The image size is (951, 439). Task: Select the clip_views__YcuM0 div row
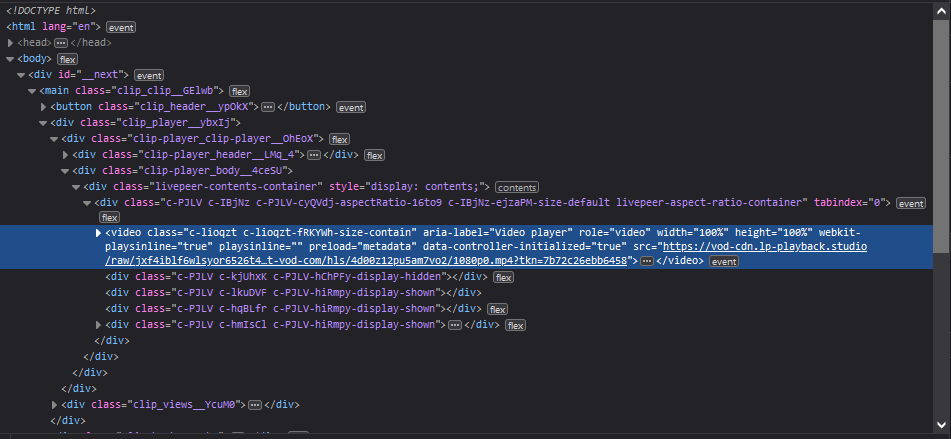click(180, 404)
